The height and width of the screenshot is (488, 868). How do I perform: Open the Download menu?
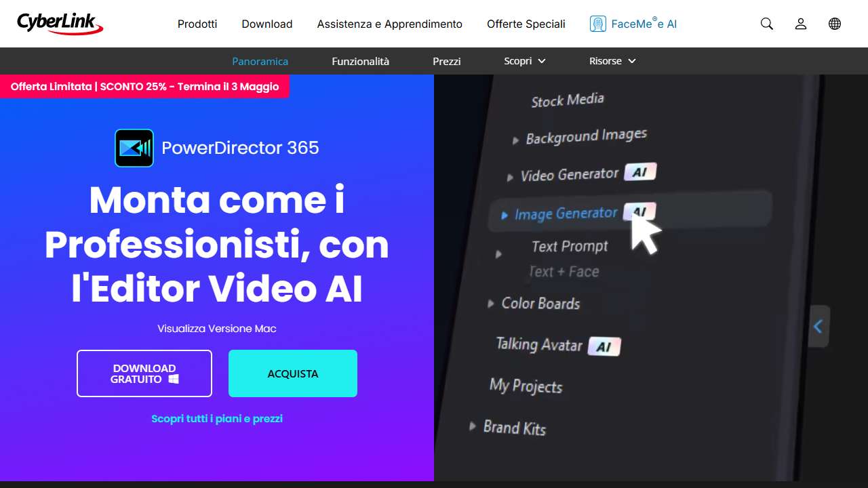[x=267, y=24]
